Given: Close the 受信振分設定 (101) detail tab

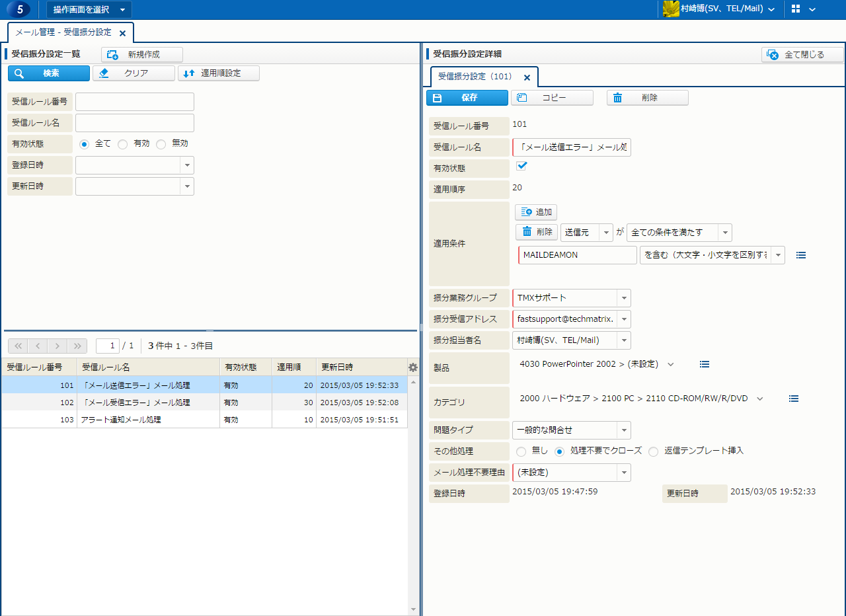Looking at the screenshot, I should (x=527, y=77).
